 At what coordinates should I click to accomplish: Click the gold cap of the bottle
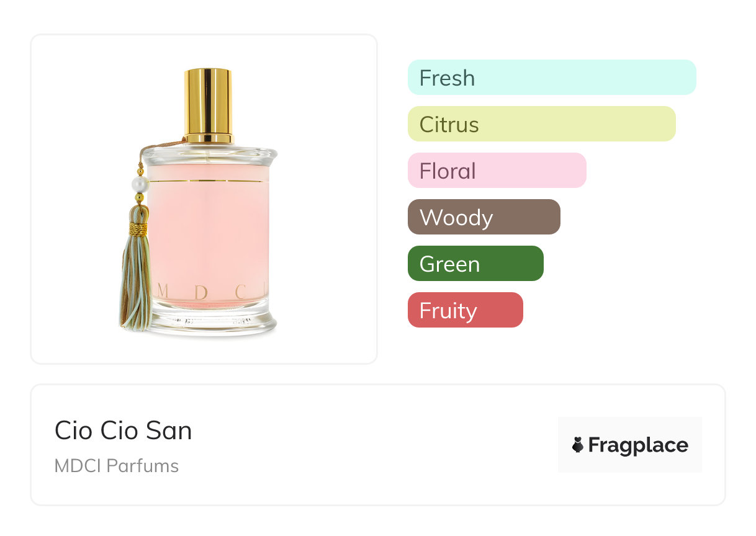pos(208,99)
